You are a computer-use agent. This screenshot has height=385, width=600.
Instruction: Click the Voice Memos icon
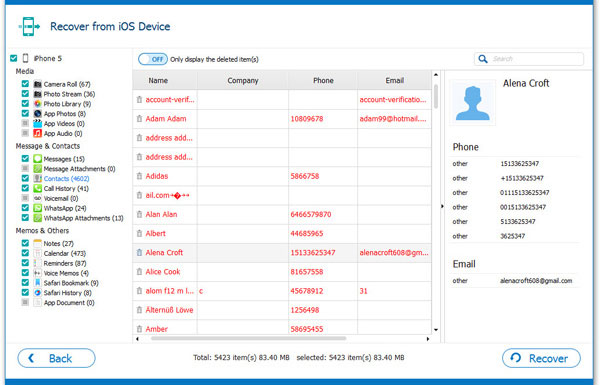[x=38, y=273]
